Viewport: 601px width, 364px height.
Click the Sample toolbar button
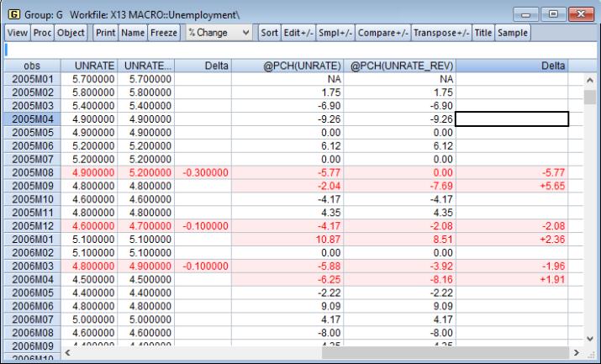(511, 32)
